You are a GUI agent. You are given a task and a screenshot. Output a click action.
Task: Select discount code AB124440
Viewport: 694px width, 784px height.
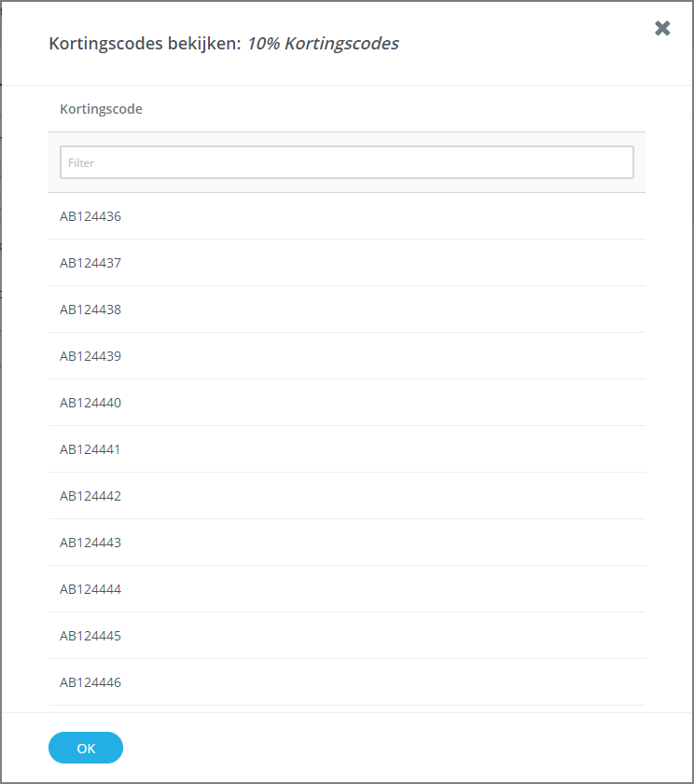point(90,403)
